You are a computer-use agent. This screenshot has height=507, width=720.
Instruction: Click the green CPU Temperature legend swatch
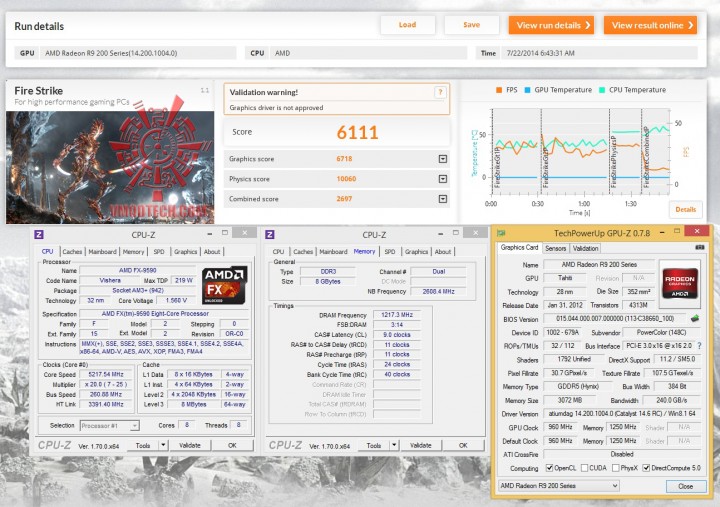point(602,90)
